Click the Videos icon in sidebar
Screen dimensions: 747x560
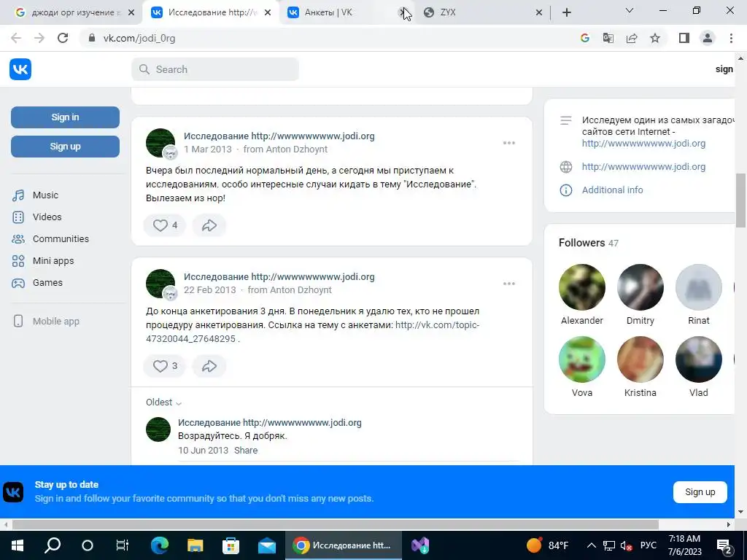[x=18, y=217]
